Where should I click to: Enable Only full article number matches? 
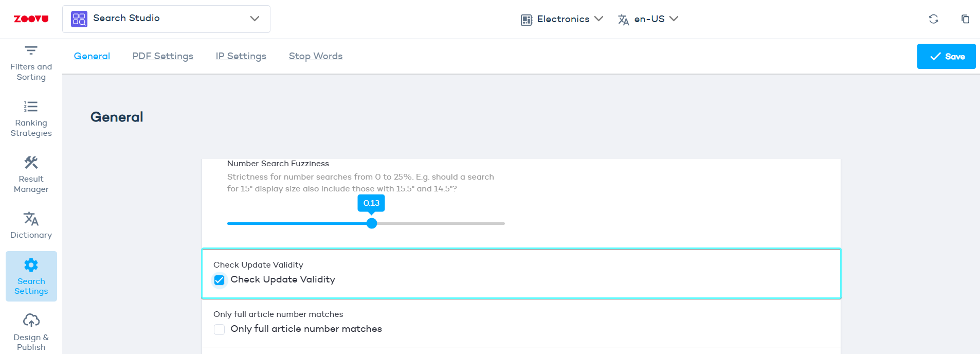click(x=220, y=329)
